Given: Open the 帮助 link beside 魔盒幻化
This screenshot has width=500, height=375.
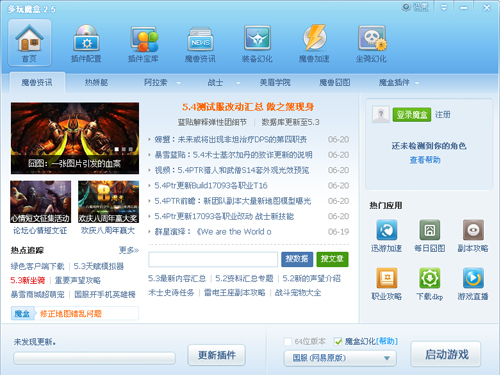Looking at the screenshot, I should point(387,341).
